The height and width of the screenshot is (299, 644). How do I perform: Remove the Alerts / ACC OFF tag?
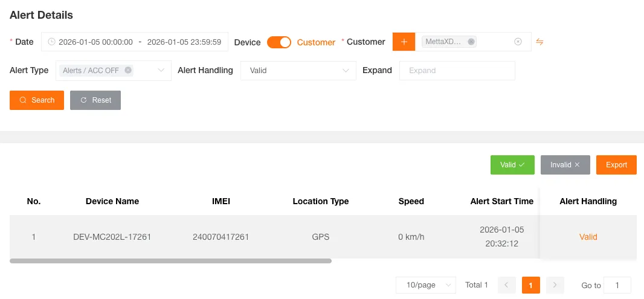click(128, 70)
